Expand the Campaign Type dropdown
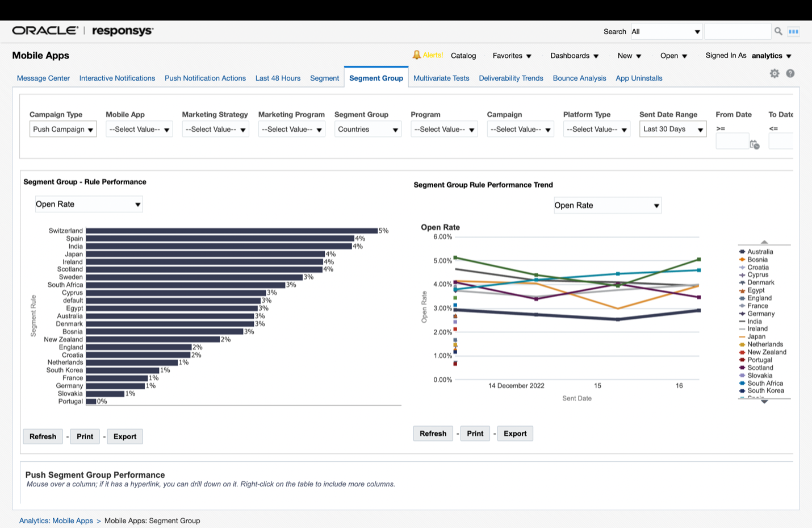 (x=63, y=130)
